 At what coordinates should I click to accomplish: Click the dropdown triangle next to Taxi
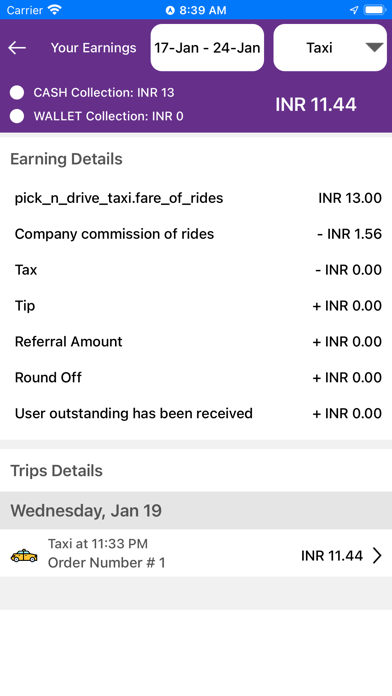[x=374, y=47]
